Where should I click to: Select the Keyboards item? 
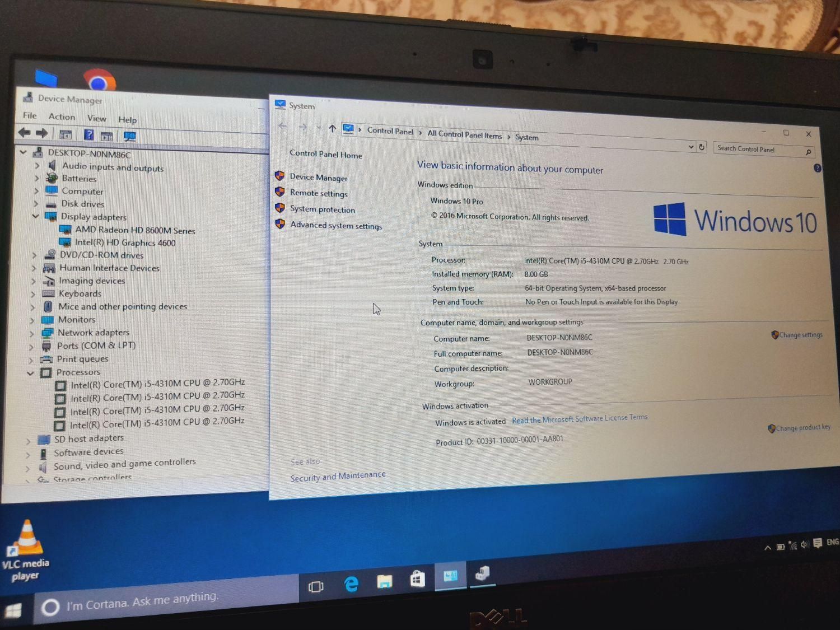[80, 293]
